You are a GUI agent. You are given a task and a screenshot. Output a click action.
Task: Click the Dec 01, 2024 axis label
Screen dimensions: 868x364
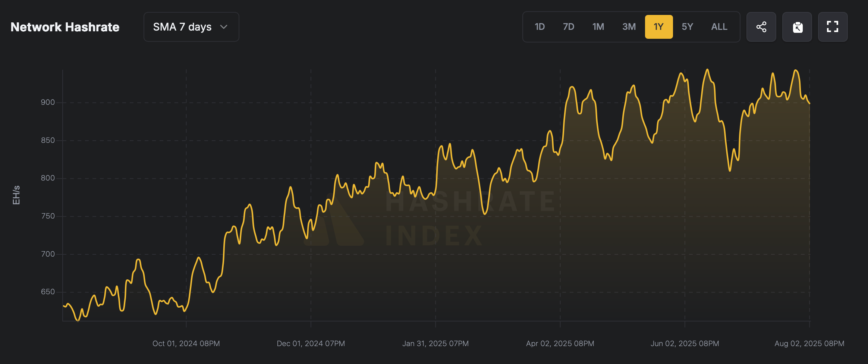pyautogui.click(x=311, y=343)
